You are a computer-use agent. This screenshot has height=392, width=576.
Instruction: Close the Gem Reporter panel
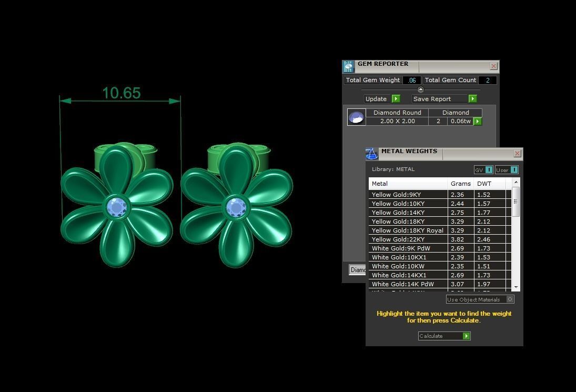pyautogui.click(x=494, y=66)
